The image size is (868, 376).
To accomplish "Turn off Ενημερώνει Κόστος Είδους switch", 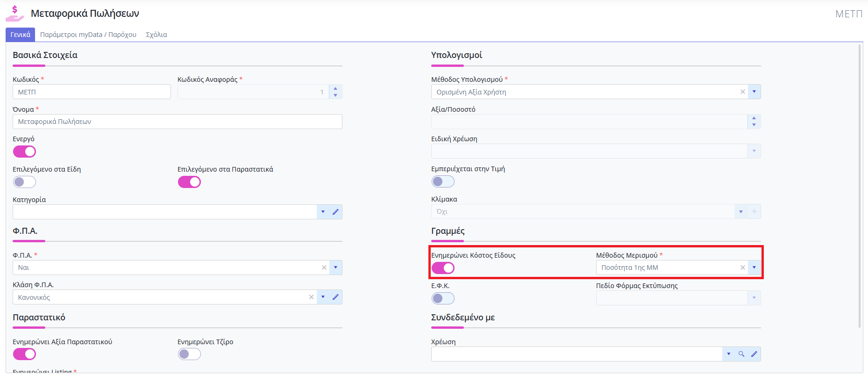I will (x=443, y=268).
